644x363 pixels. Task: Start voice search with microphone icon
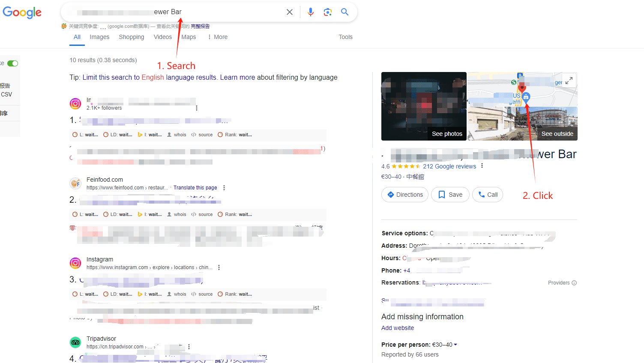[x=311, y=12]
